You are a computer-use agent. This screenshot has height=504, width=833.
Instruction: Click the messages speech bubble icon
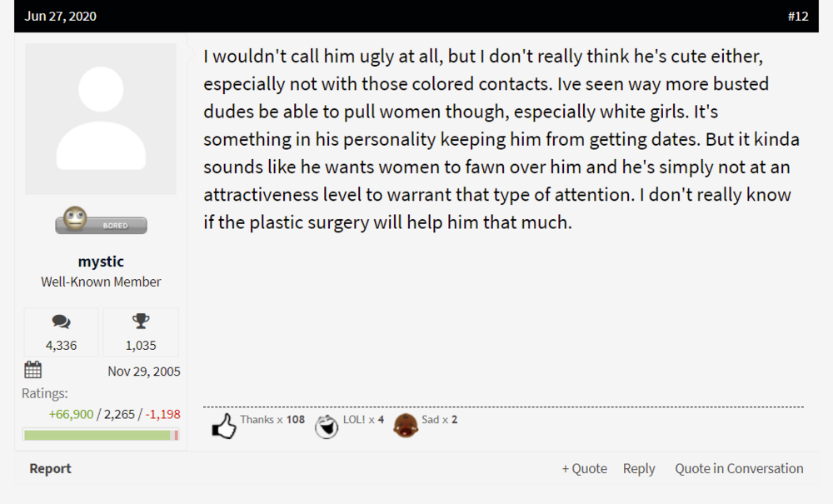click(61, 322)
